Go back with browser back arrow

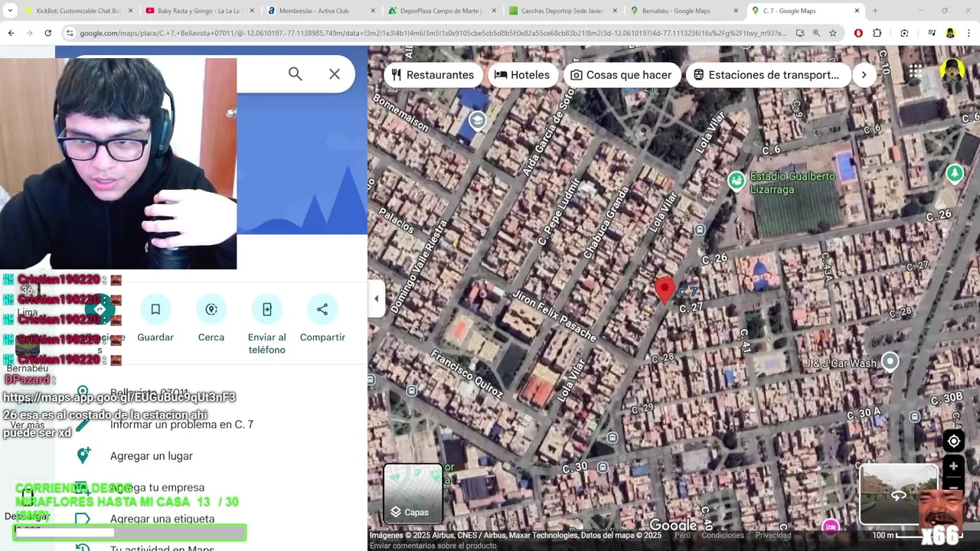click(x=11, y=33)
